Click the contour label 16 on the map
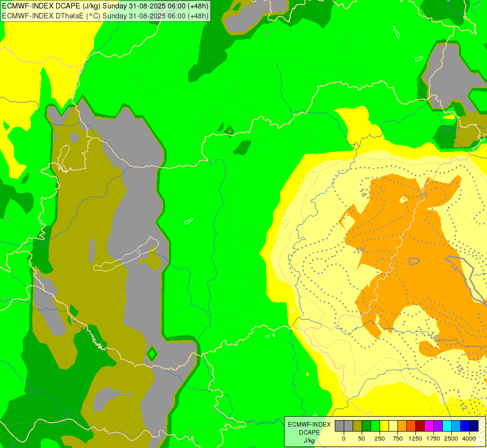The height and width of the screenshot is (448, 487). 360,250
